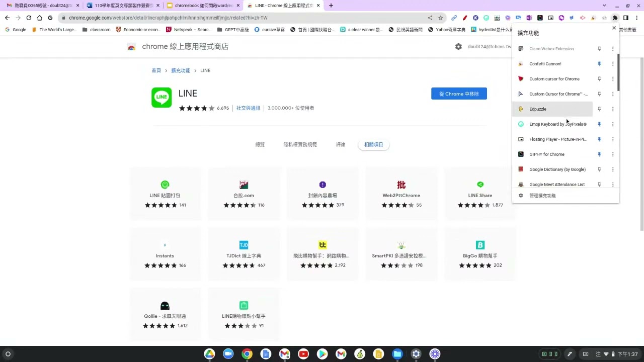Open Settings app from the shelf
Viewport: 644px width, 362px height.
(x=416, y=354)
